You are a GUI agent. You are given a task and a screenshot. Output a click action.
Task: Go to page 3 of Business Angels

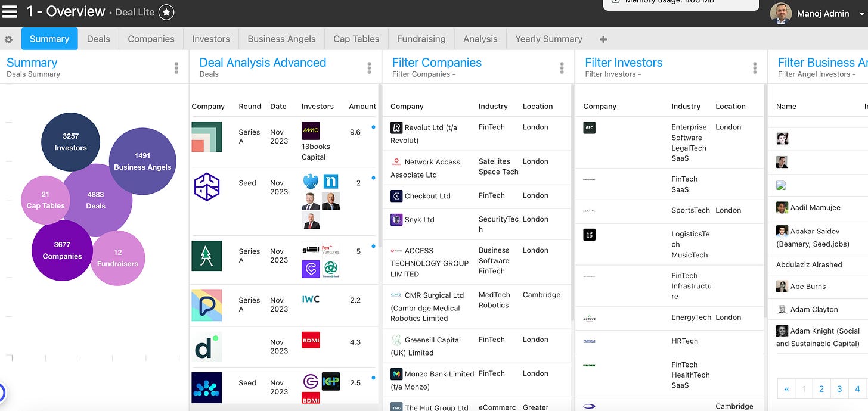pos(839,389)
